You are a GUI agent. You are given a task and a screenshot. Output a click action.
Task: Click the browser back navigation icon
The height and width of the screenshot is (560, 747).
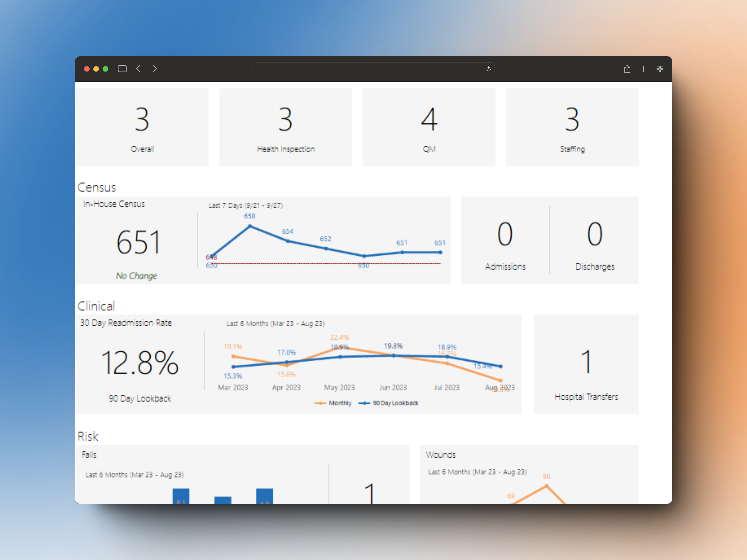[x=139, y=68]
